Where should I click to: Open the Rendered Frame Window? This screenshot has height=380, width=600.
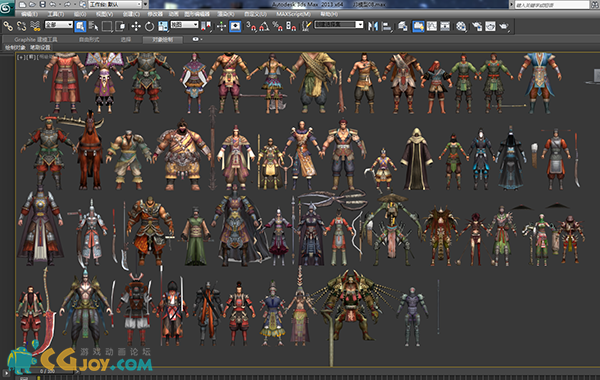(x=490, y=26)
